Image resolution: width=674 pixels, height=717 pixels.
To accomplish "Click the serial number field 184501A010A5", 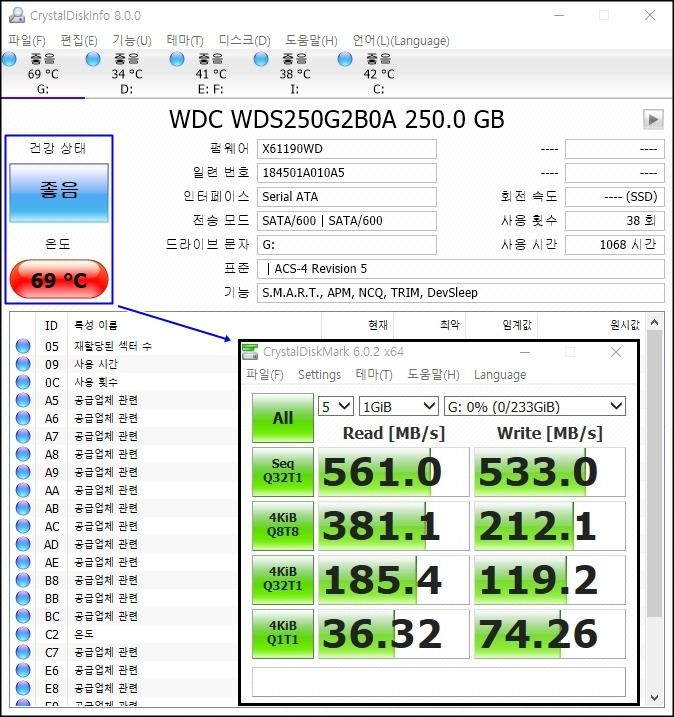I will [347, 173].
